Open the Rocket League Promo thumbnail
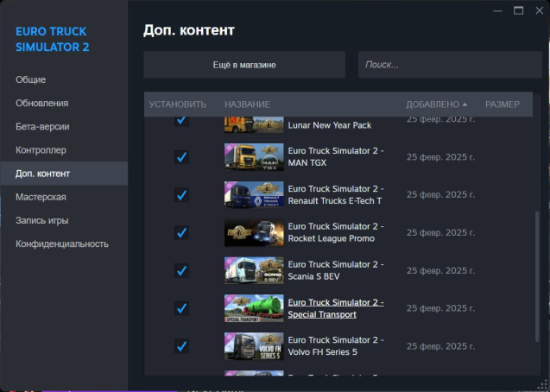The height and width of the screenshot is (392, 550). 254,232
